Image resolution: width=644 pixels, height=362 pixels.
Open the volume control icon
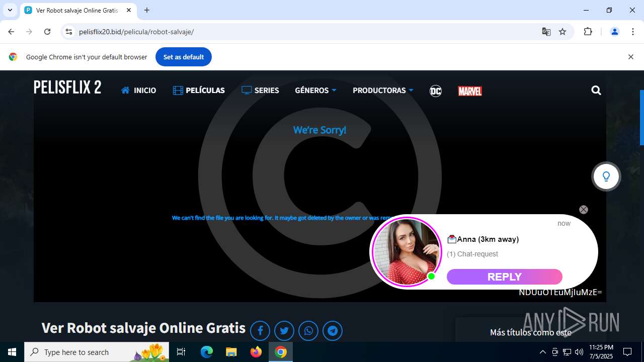579,352
